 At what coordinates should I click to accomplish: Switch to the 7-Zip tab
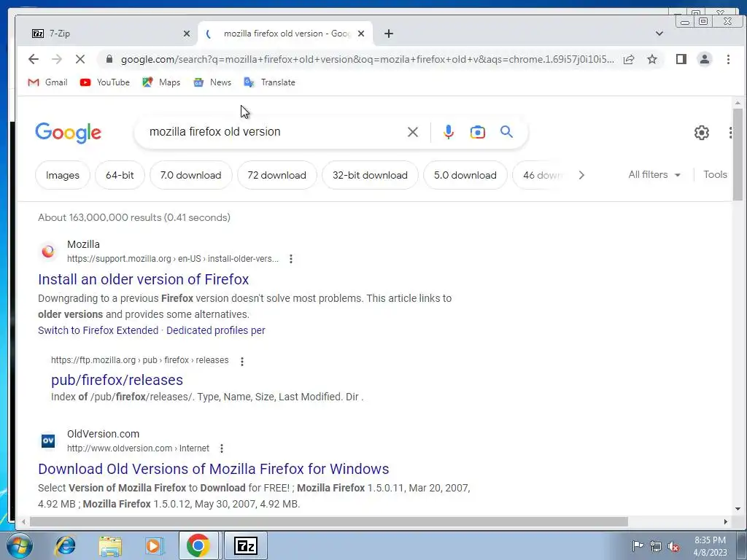click(x=105, y=34)
